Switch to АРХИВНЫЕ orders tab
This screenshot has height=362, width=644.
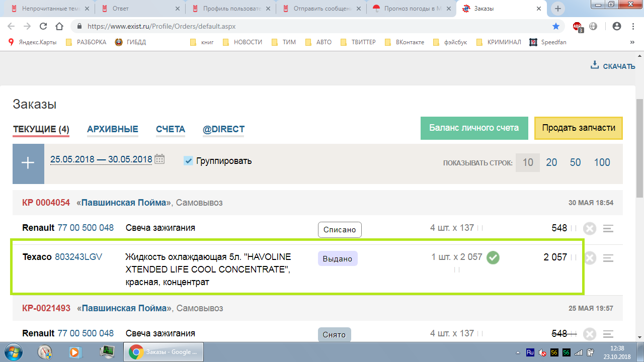pyautogui.click(x=113, y=129)
